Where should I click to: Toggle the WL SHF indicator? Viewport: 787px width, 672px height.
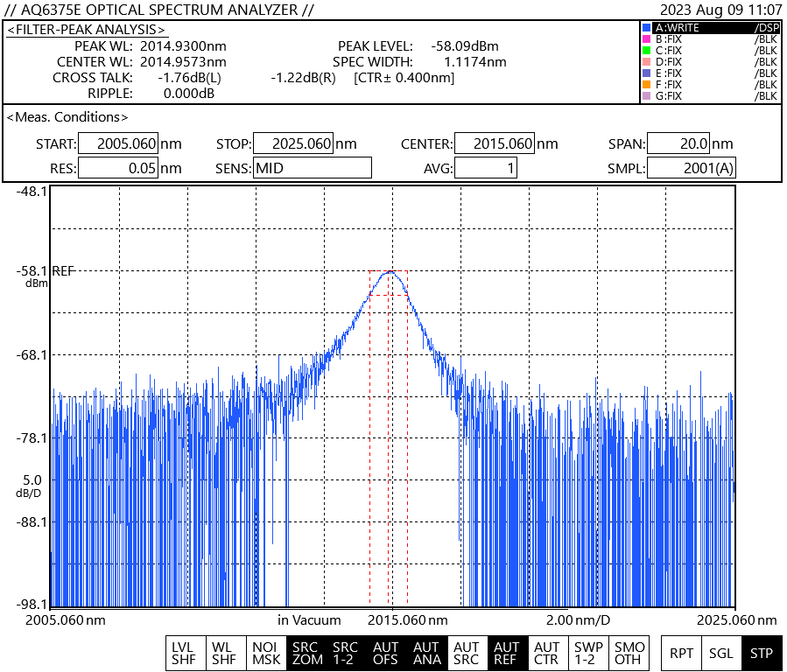(224, 653)
